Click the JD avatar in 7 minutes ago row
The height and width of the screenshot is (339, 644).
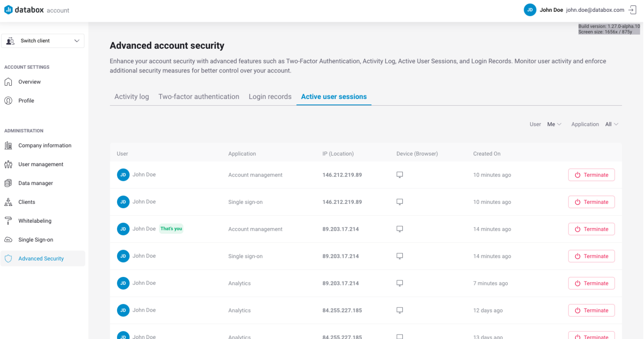123,283
